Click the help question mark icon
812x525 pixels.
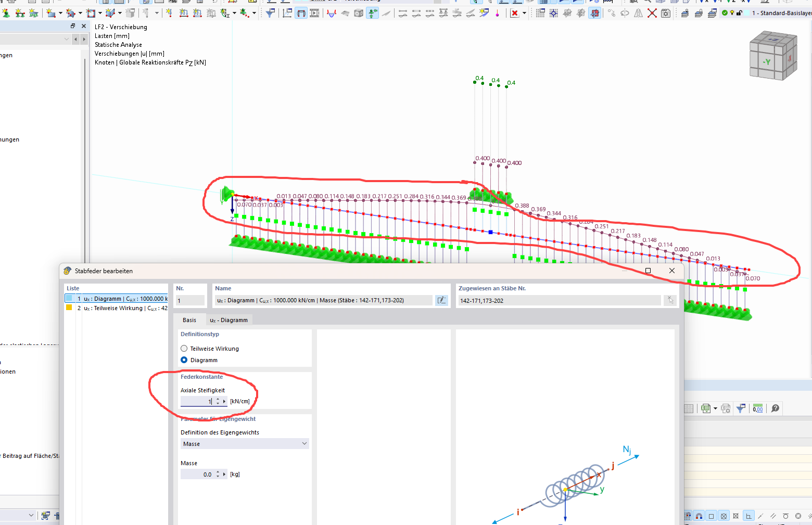click(x=775, y=408)
